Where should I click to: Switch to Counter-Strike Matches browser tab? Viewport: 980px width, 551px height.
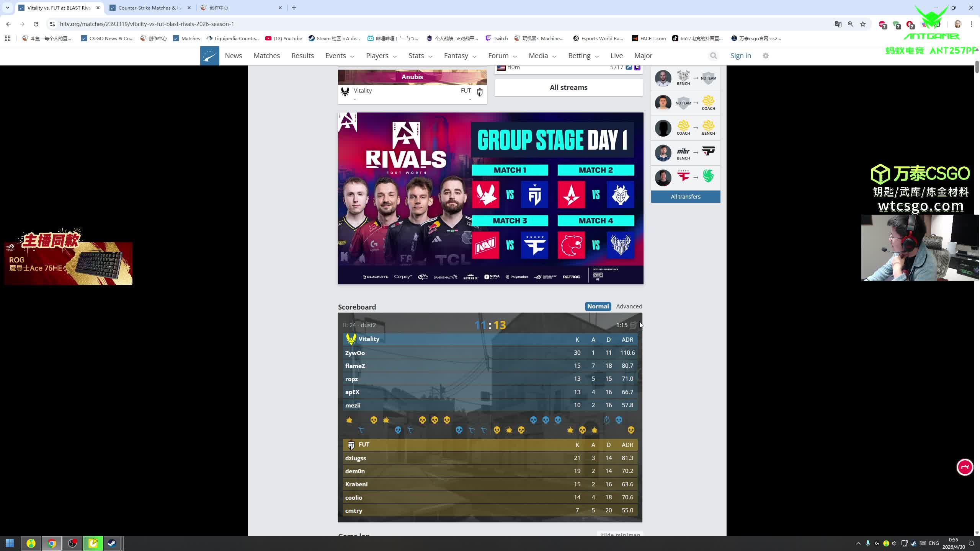pos(150,8)
